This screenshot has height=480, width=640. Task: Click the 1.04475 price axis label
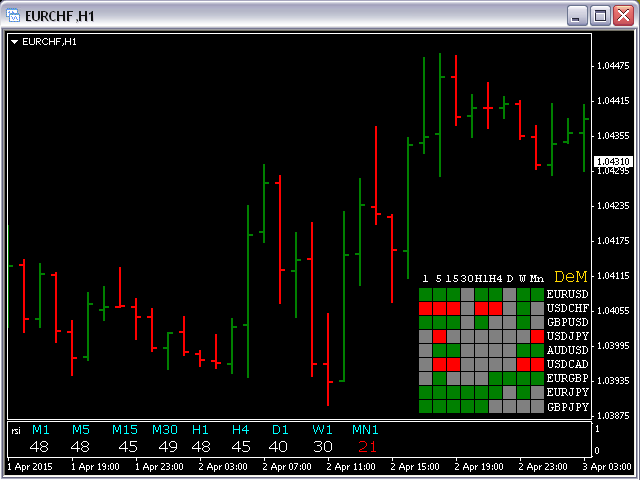point(613,66)
